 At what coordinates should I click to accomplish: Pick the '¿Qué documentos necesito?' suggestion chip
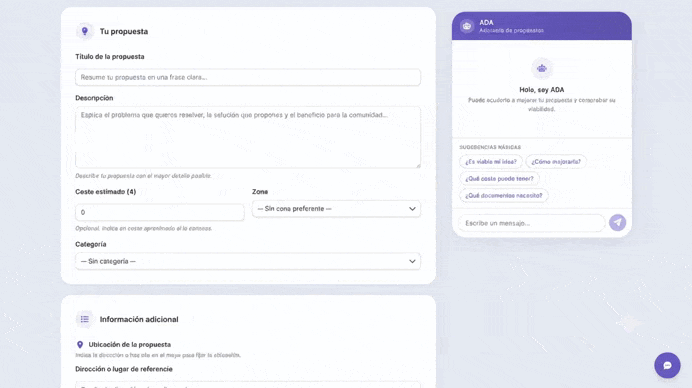pos(504,195)
